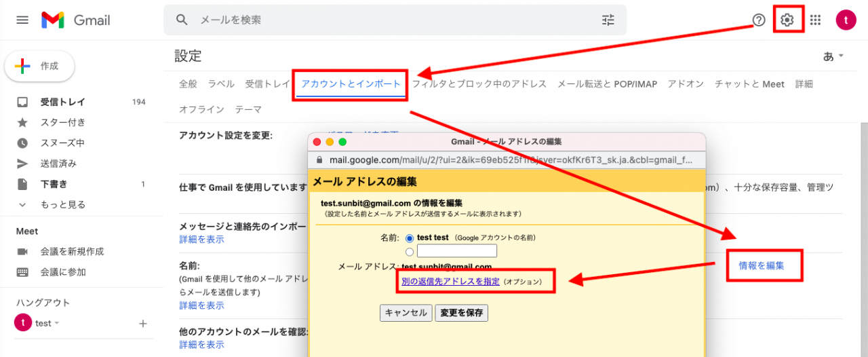
Task: Click the send arrow icon beside 送信済み
Action: pos(22,163)
